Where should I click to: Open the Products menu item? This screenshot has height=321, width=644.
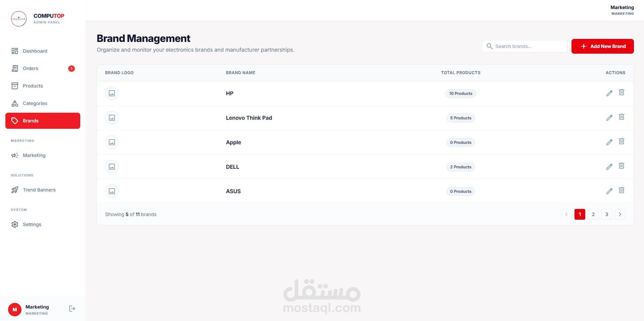(x=43, y=86)
